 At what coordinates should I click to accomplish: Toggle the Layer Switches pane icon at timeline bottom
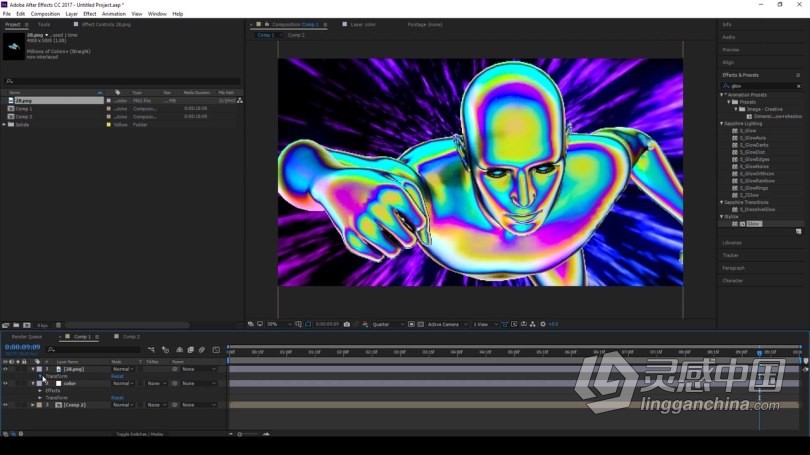click(6, 434)
